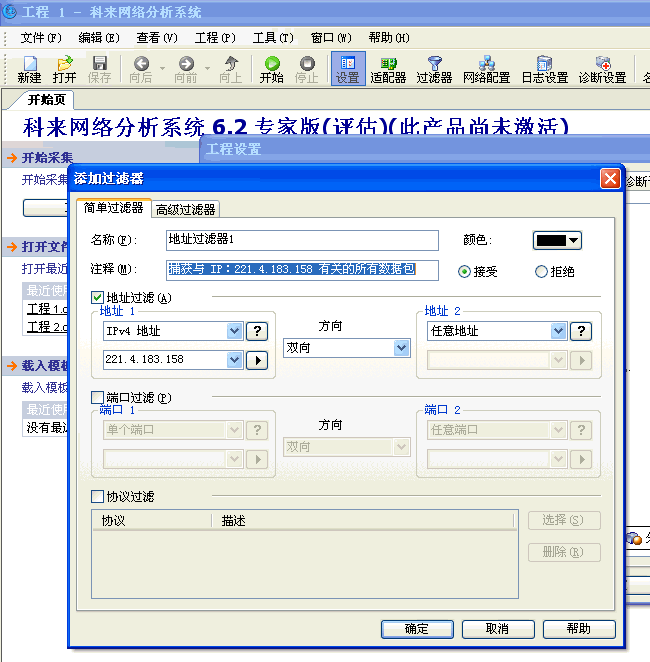Image resolution: width=650 pixels, height=662 pixels.
Task: Switch to the 高级过滤器 tab
Action: [x=185, y=209]
